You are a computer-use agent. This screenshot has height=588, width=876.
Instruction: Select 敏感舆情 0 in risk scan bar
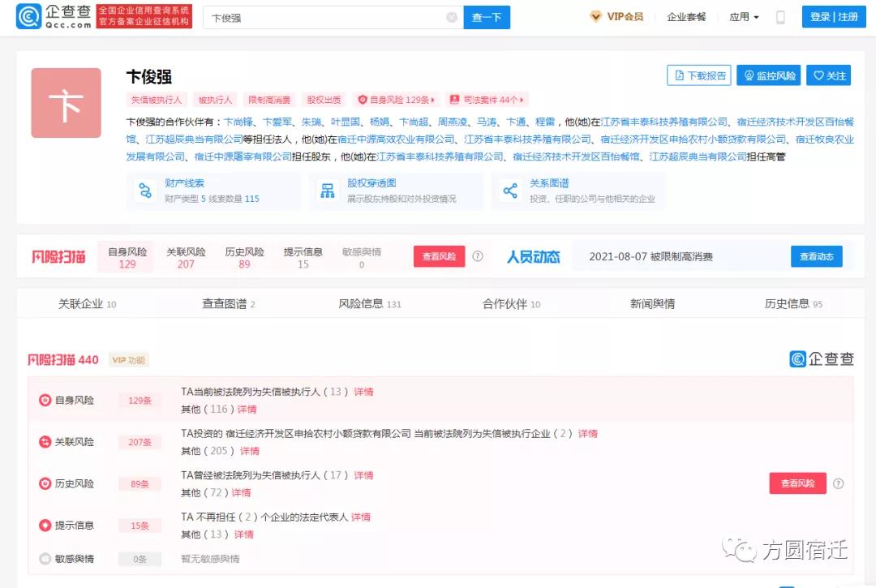tap(362, 257)
